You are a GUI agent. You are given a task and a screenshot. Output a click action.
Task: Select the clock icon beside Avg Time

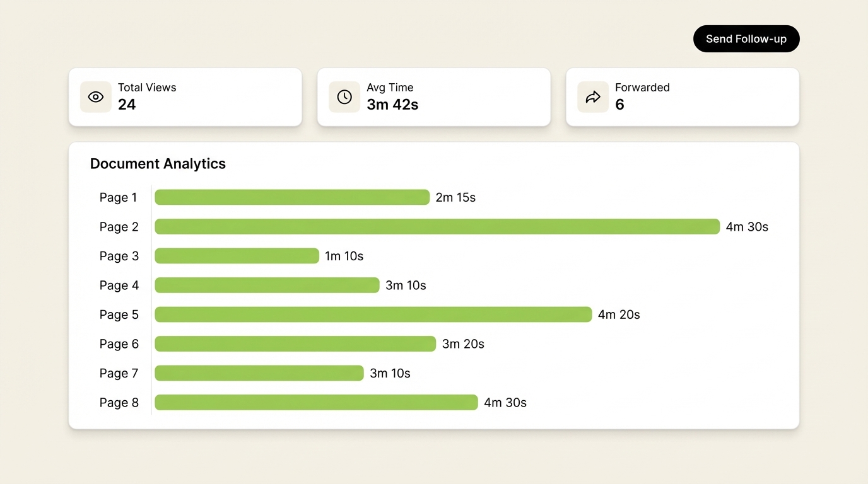pos(344,96)
